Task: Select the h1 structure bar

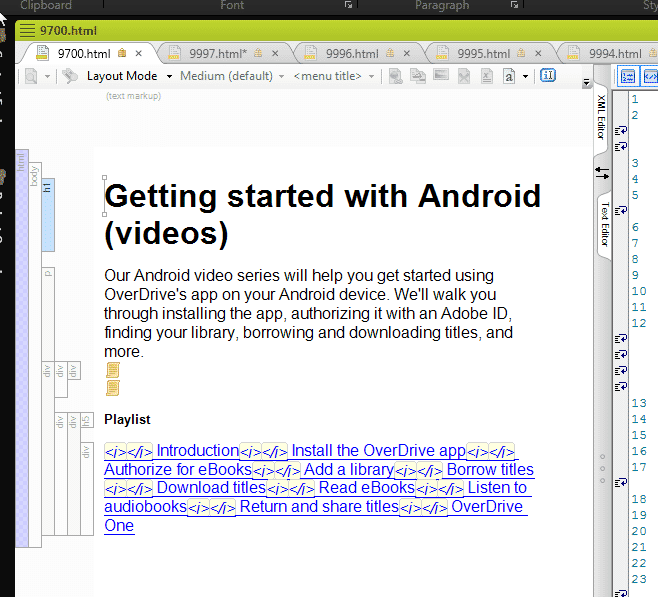Action: point(48,215)
